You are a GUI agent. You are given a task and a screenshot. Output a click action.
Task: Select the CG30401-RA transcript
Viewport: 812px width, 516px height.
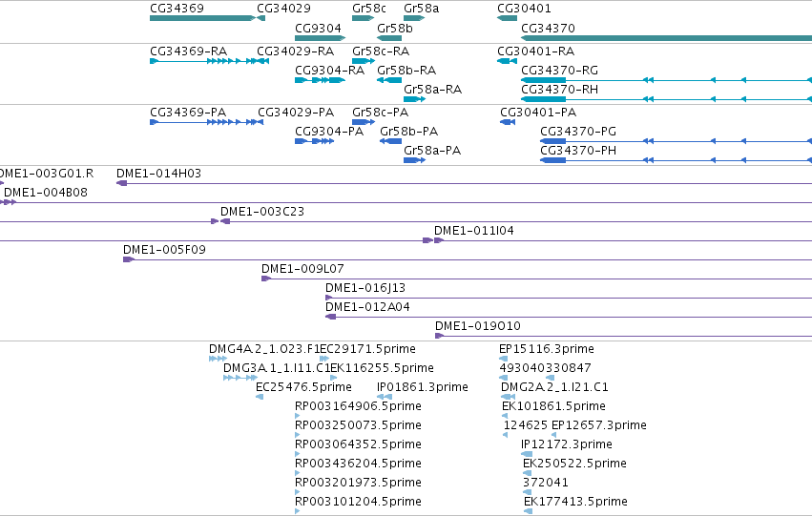(507, 61)
